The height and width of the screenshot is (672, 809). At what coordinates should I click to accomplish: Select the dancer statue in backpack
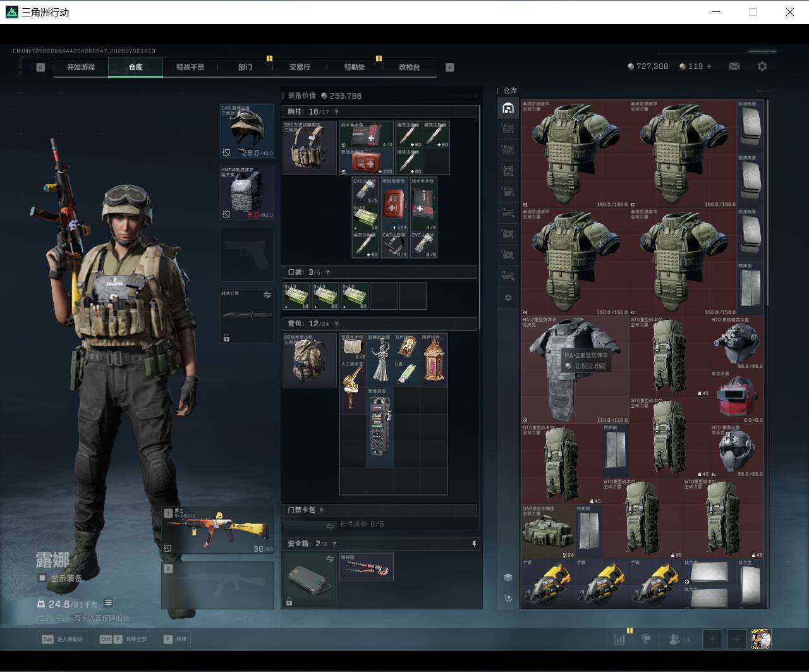coord(380,360)
